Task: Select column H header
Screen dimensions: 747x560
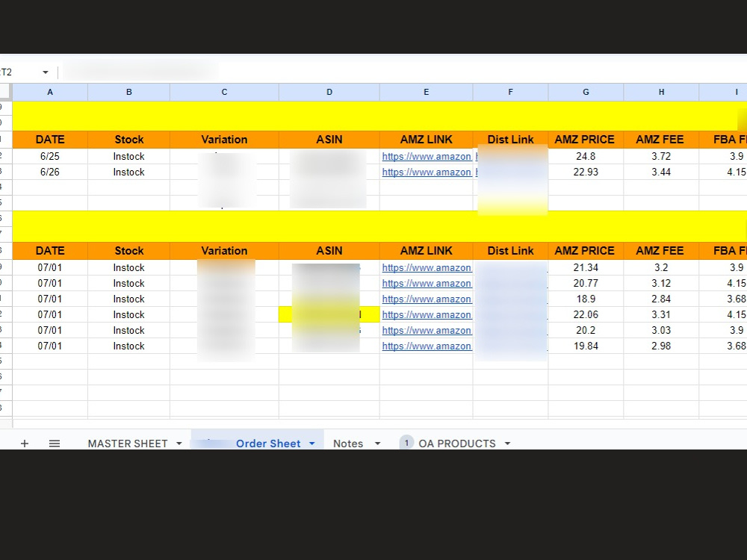Action: 661,92
